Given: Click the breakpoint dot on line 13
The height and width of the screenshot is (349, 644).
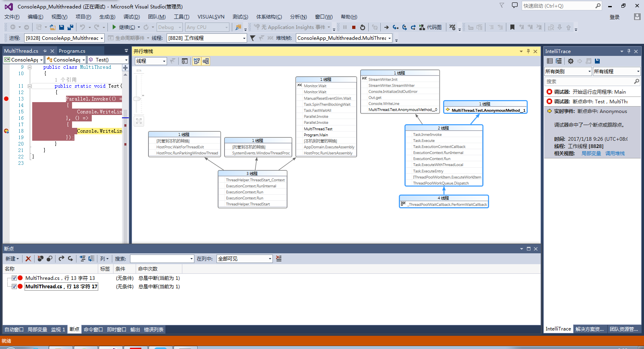Looking at the screenshot, I should 6,99.
